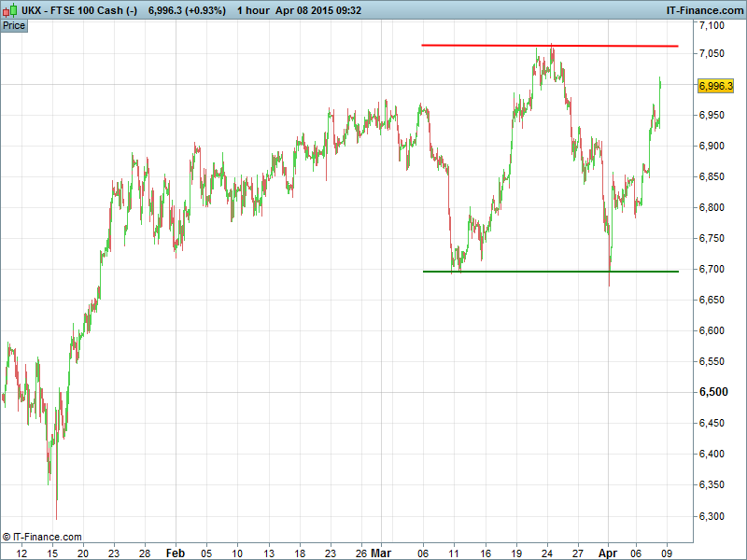
Task: Click the 7,050 level on price axis
Action: 712,54
